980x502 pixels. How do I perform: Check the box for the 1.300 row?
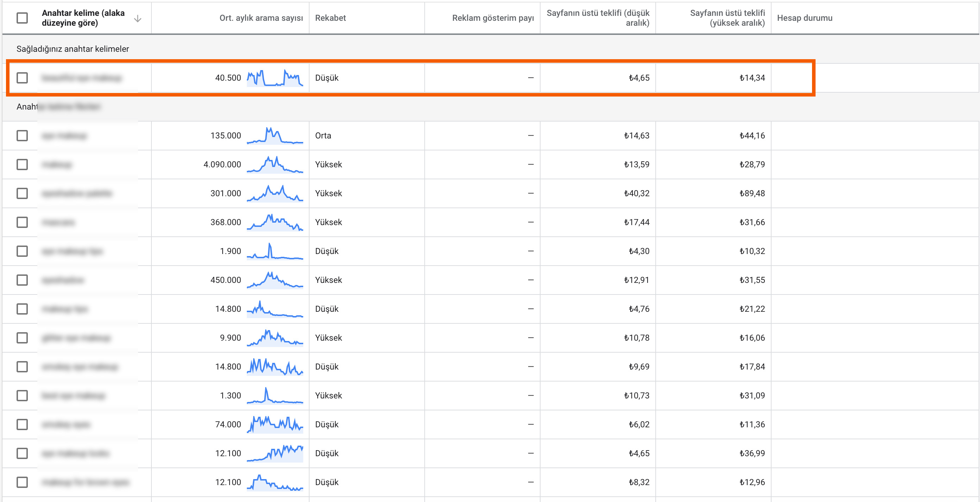(x=22, y=396)
